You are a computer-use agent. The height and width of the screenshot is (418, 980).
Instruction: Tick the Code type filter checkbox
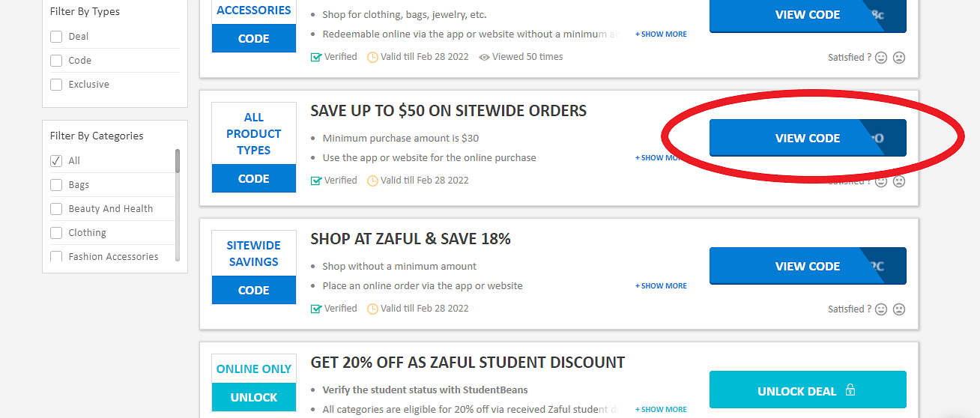pos(56,61)
